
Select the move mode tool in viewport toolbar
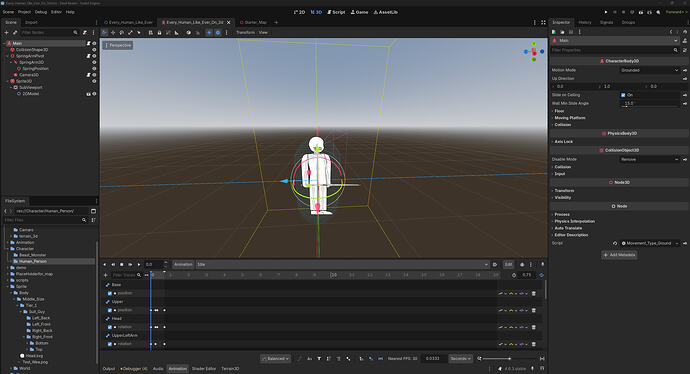113,33
